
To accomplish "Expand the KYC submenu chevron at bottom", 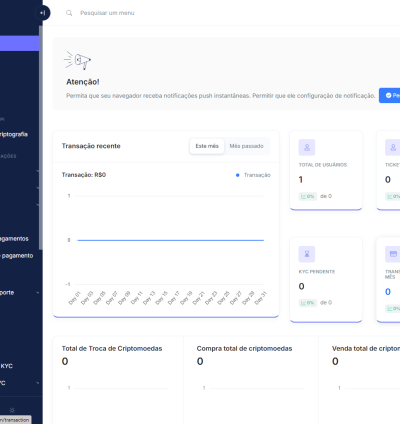I will (x=37, y=383).
